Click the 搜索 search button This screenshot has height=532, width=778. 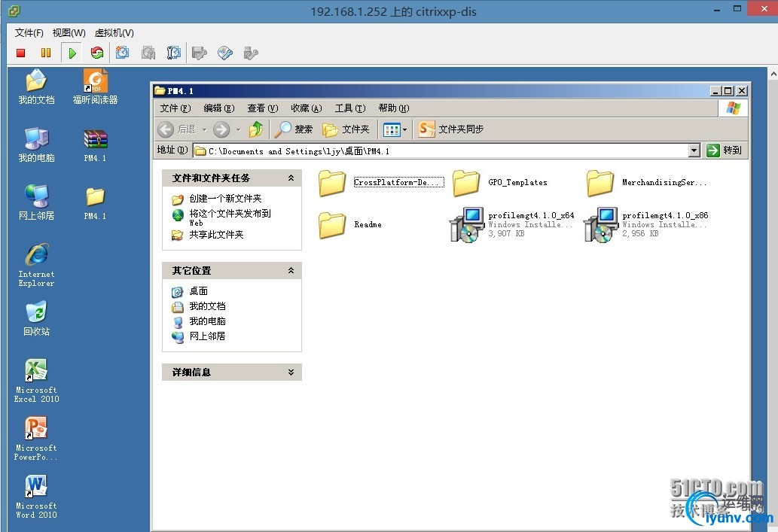click(x=294, y=129)
